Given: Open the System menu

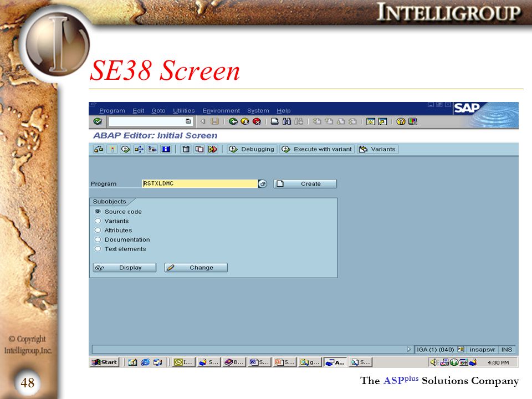Looking at the screenshot, I should click(258, 111).
